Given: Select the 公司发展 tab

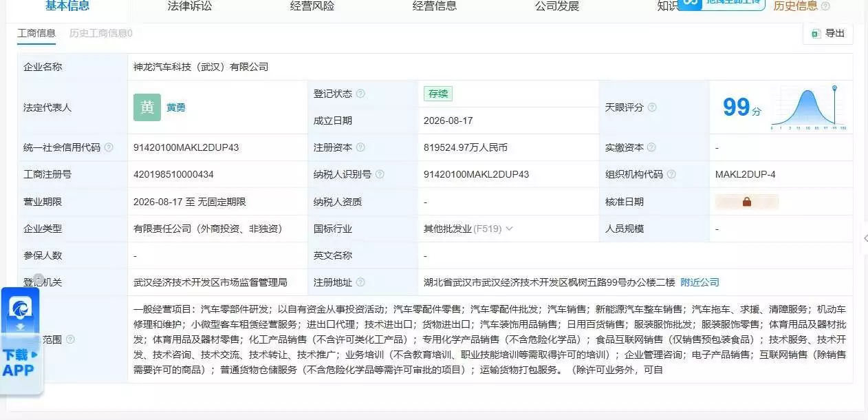Looking at the screenshot, I should [557, 6].
